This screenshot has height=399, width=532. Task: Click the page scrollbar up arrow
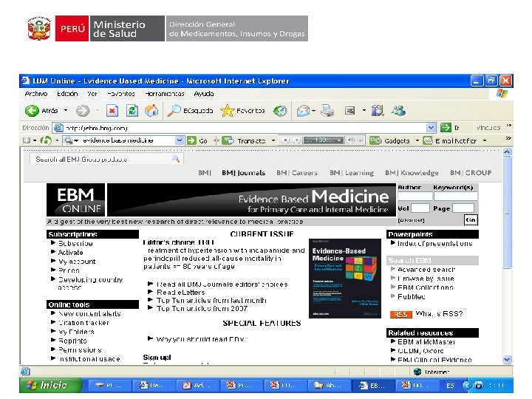point(507,152)
